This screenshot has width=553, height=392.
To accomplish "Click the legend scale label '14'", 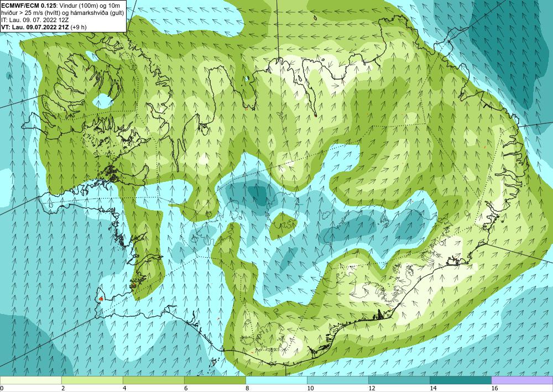I will pos(433,388).
